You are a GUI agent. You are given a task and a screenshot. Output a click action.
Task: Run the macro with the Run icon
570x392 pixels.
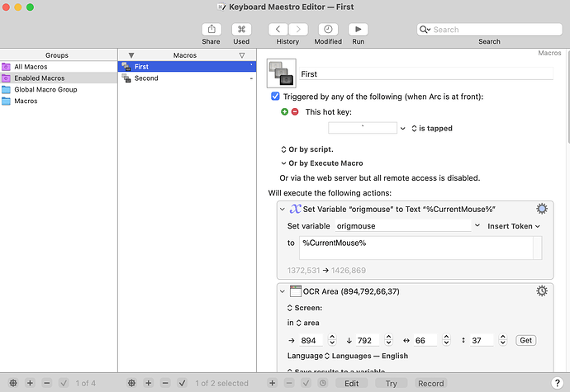point(358,30)
